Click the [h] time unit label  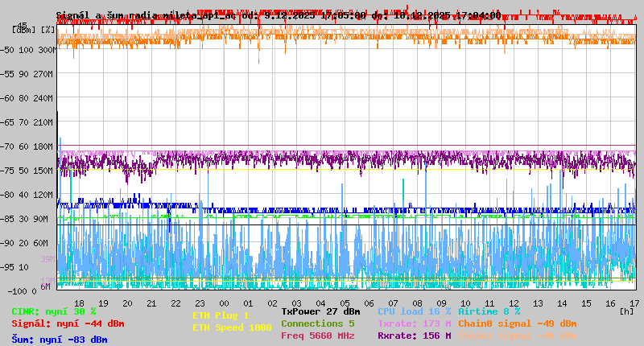pyautogui.click(x=626, y=311)
